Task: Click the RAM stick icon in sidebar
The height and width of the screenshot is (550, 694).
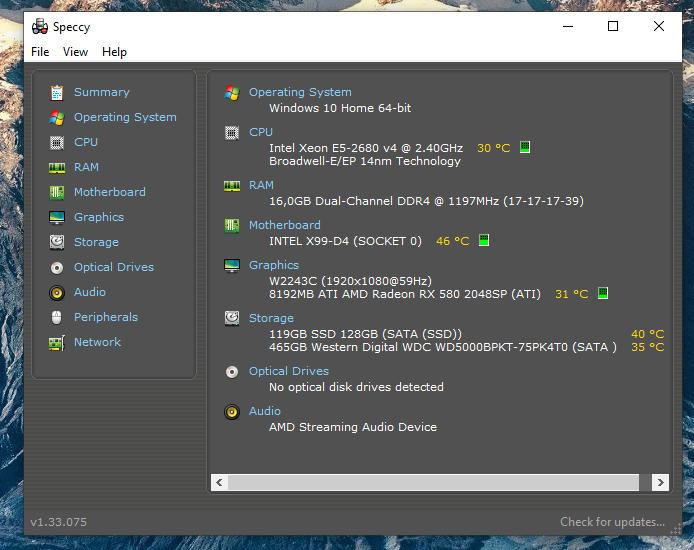Action: (x=57, y=168)
